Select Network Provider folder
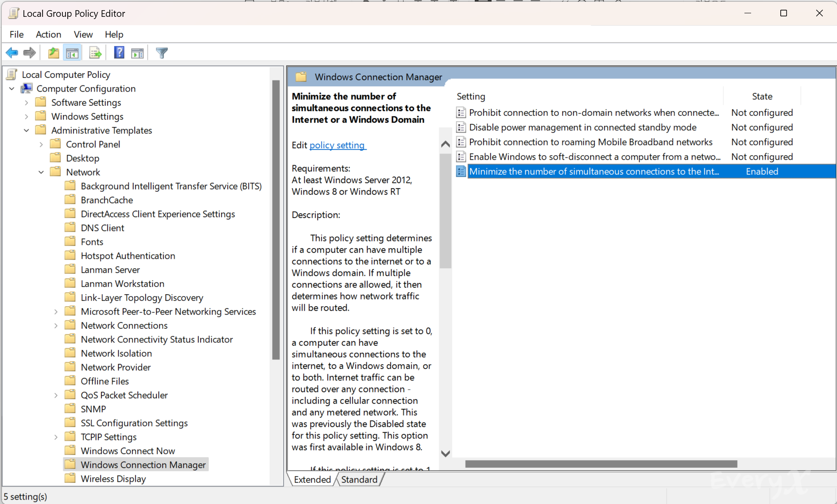The image size is (837, 504). pyautogui.click(x=116, y=367)
